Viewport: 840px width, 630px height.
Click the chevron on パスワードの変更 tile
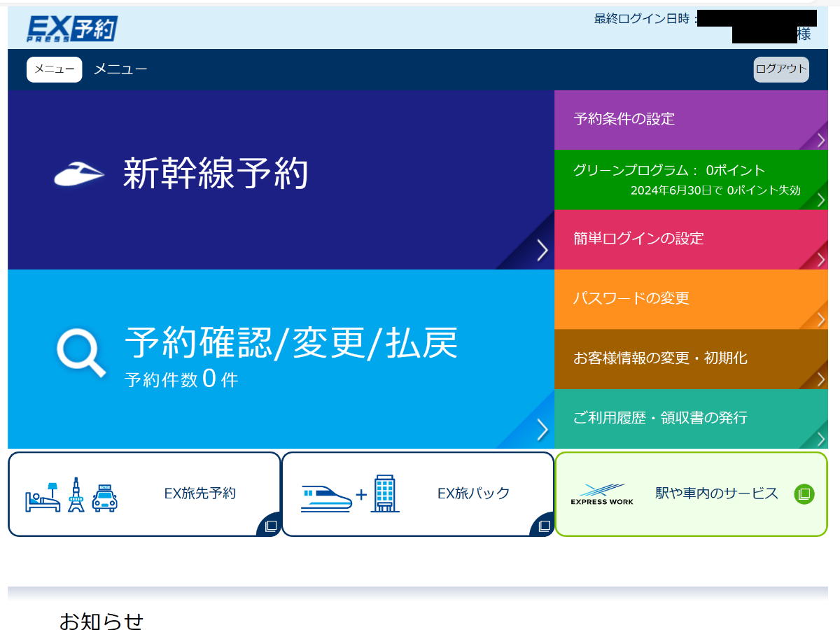pos(821,320)
